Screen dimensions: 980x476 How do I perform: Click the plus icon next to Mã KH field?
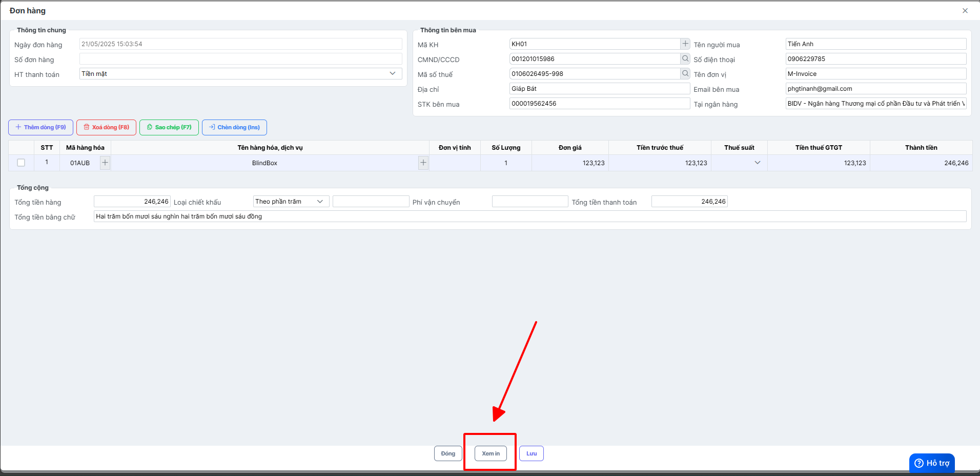coord(685,44)
